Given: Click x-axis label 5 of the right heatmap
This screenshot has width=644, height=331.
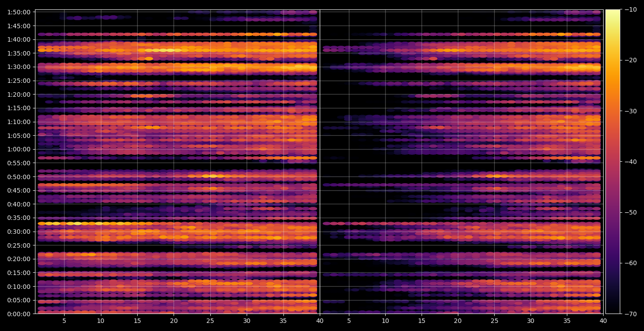Looking at the screenshot, I should 349,321.
